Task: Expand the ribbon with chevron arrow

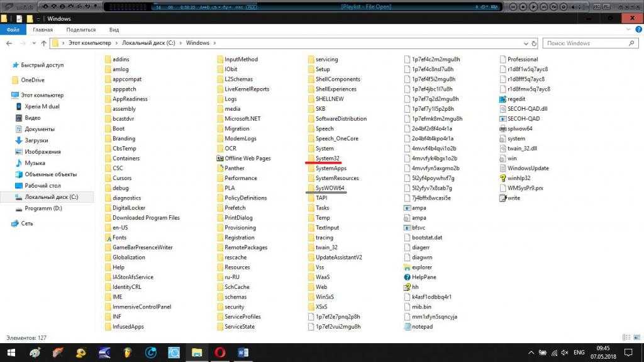Action: tap(628, 30)
